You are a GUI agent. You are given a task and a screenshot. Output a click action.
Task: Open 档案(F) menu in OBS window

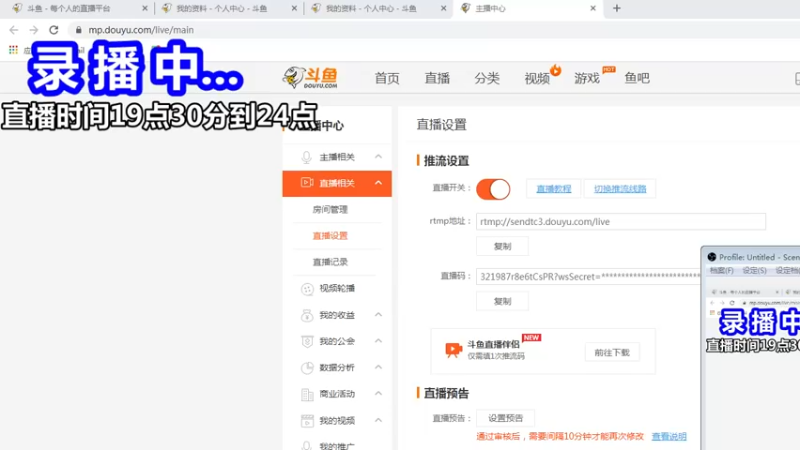721,270
